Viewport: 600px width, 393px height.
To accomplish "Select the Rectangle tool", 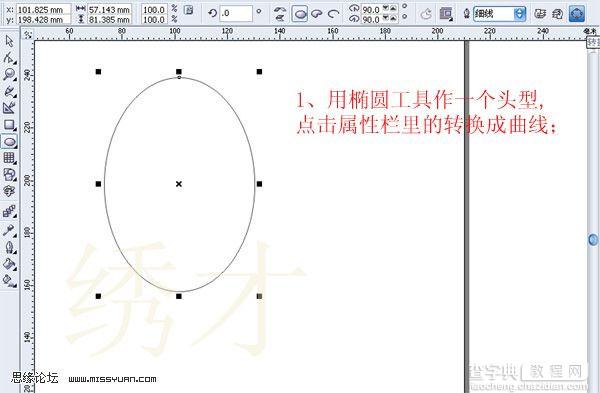I will pyautogui.click(x=9, y=125).
